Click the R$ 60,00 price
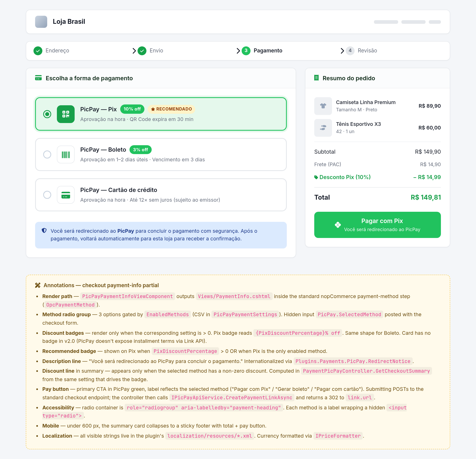 430,128
